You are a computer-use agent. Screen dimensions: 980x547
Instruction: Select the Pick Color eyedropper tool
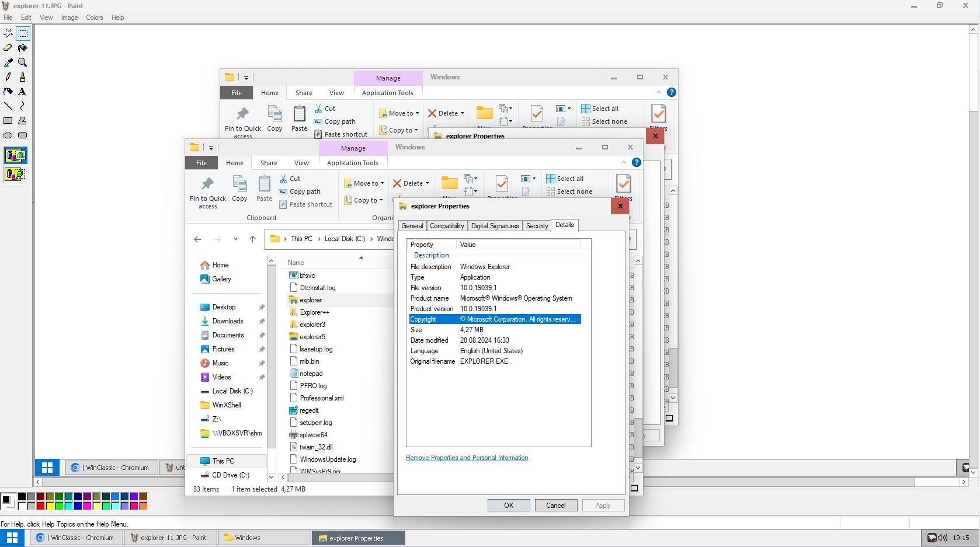point(8,62)
